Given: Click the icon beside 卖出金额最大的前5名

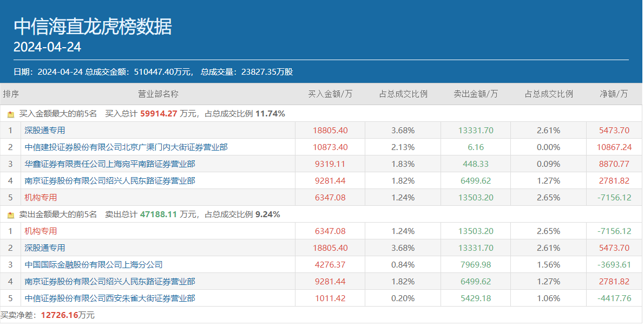Looking at the screenshot, I should 11,215.
